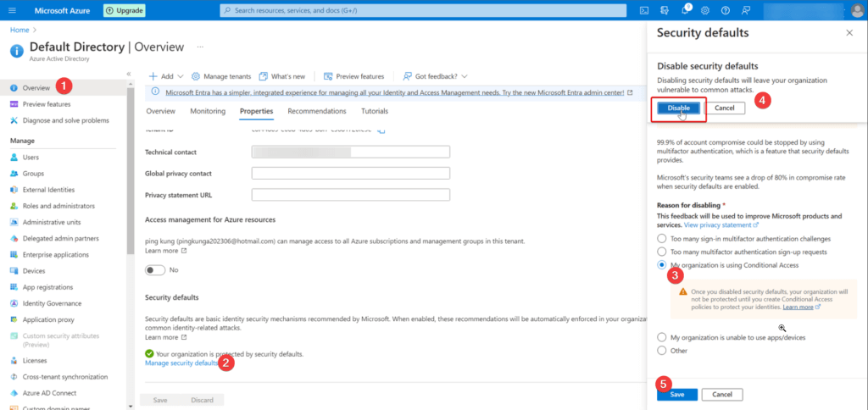This screenshot has width=868, height=410.
Task: Click the search resources, services, and docs box
Action: pos(422,10)
